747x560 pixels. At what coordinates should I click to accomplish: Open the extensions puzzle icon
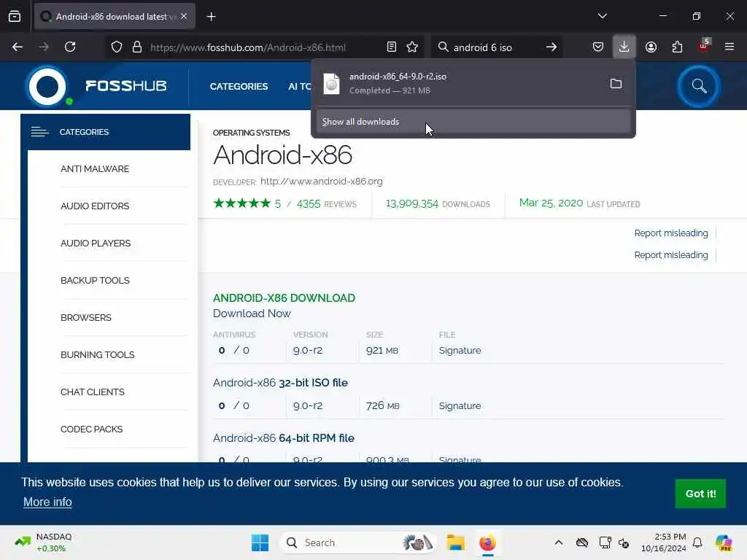(x=677, y=47)
